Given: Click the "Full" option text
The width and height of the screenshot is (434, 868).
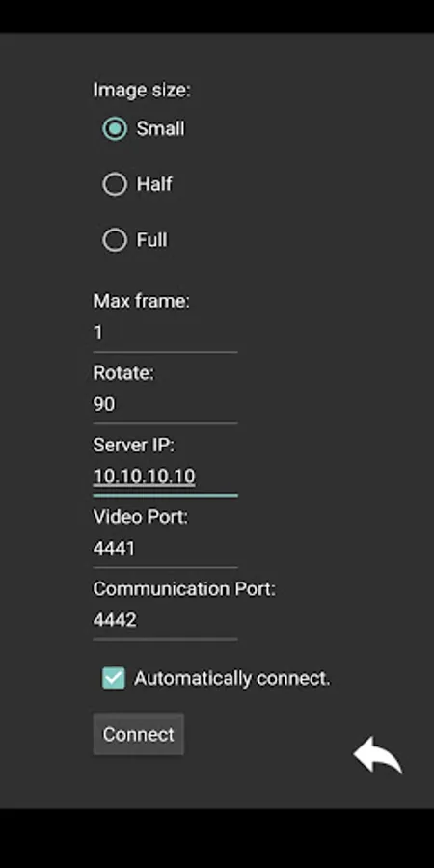Looking at the screenshot, I should pos(152,240).
